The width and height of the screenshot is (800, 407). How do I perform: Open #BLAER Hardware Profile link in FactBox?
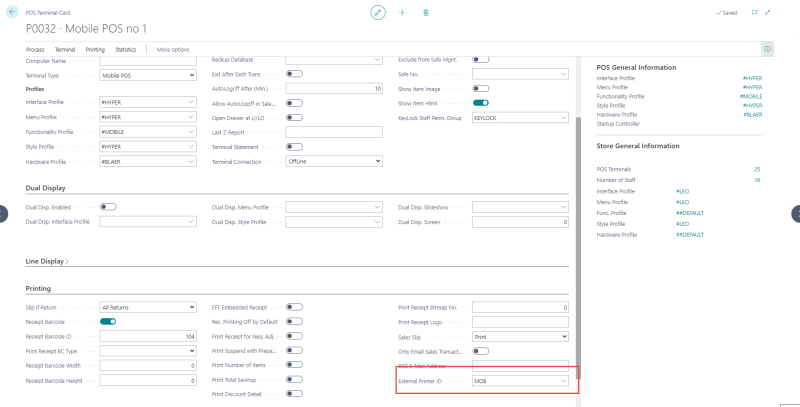pos(753,115)
